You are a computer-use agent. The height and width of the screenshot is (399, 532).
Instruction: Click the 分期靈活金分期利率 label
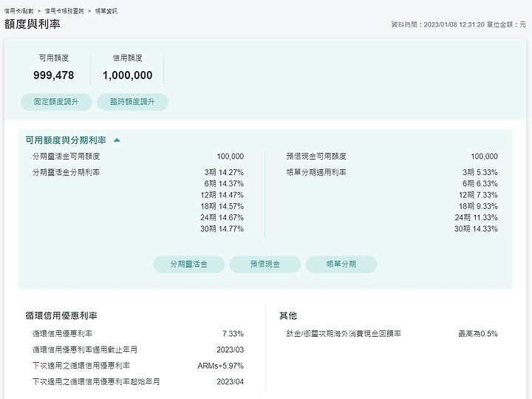click(x=66, y=172)
